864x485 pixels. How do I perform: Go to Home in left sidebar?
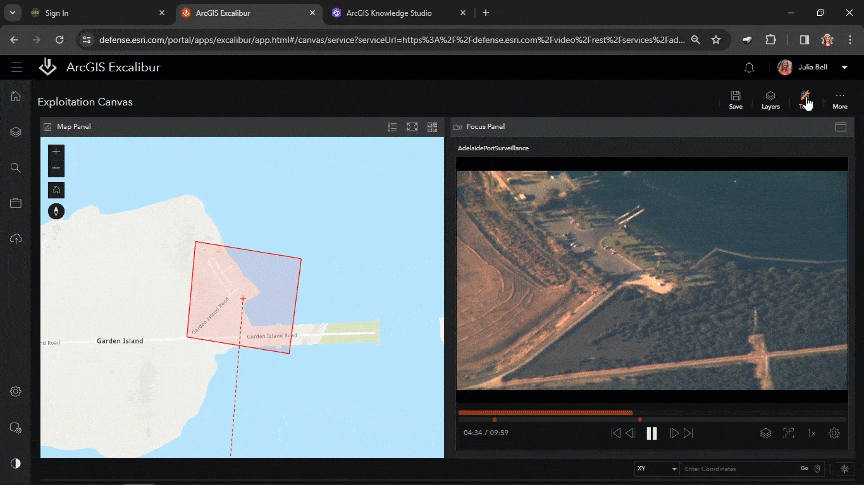point(15,96)
